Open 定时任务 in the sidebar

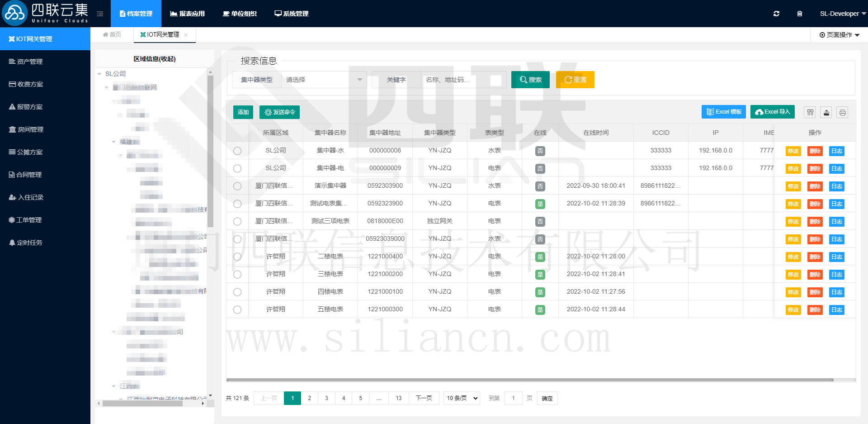point(45,243)
